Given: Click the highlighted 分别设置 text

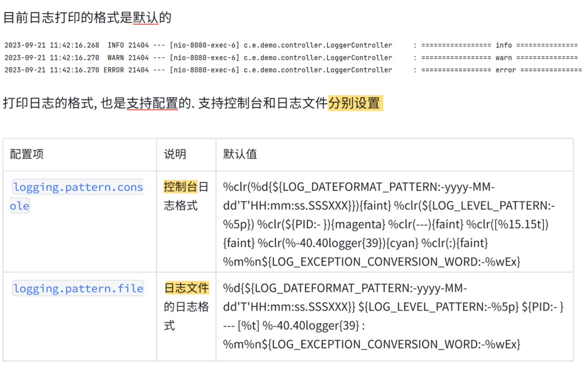Looking at the screenshot, I should click(x=355, y=103).
